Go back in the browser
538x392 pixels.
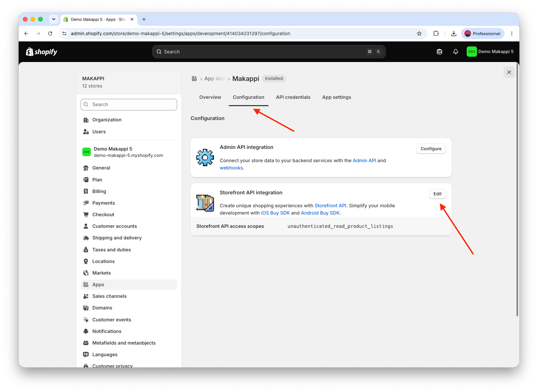26,33
